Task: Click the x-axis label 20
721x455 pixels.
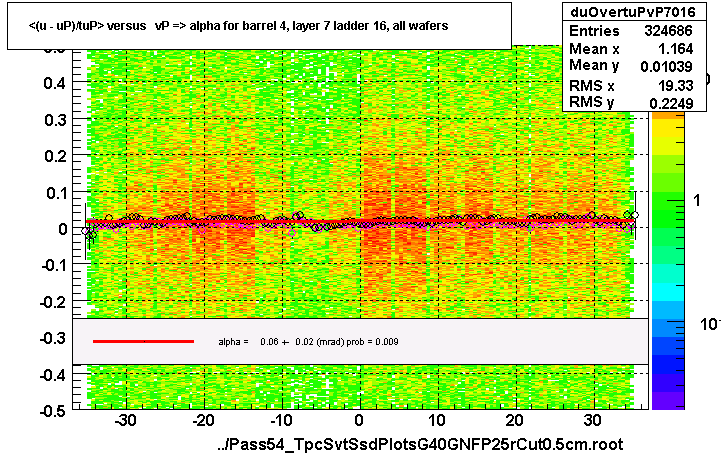Action: 515,420
